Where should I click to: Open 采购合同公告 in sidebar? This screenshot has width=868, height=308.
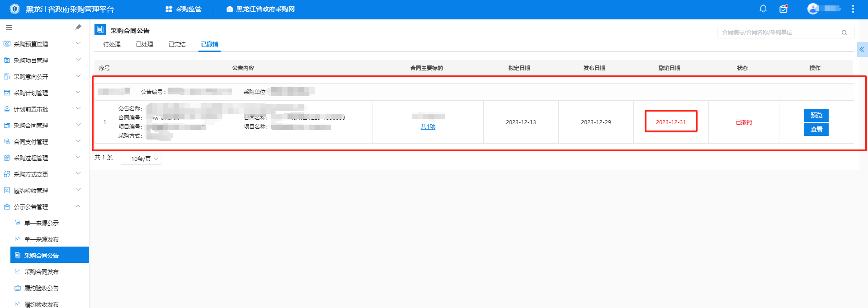pos(50,256)
